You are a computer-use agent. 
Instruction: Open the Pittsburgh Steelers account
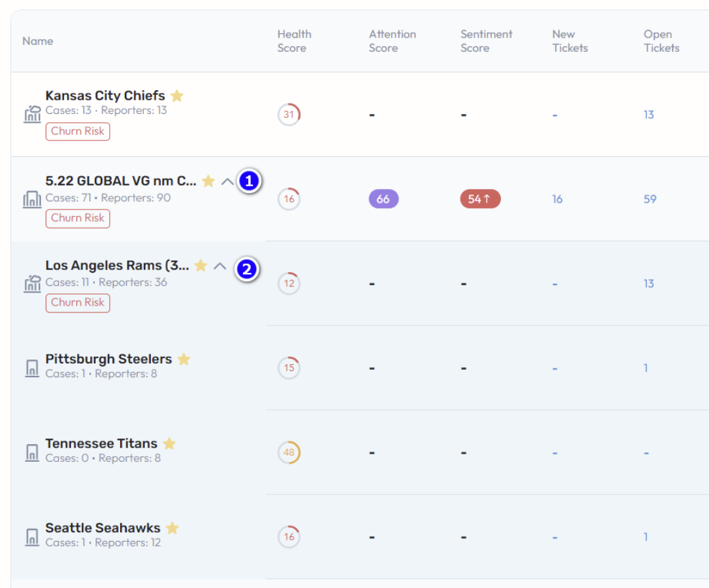click(x=108, y=359)
